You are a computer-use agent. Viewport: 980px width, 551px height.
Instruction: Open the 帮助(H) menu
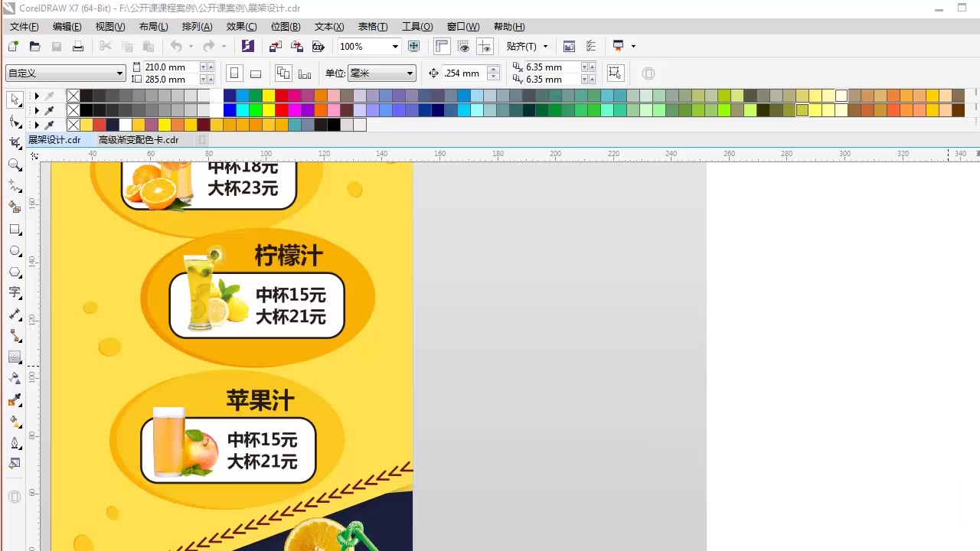point(509,26)
